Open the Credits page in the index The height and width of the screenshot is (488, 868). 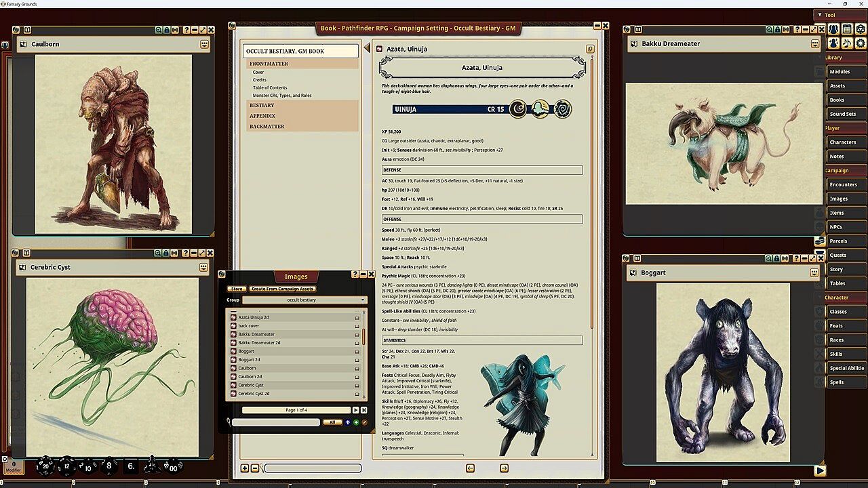[260, 80]
